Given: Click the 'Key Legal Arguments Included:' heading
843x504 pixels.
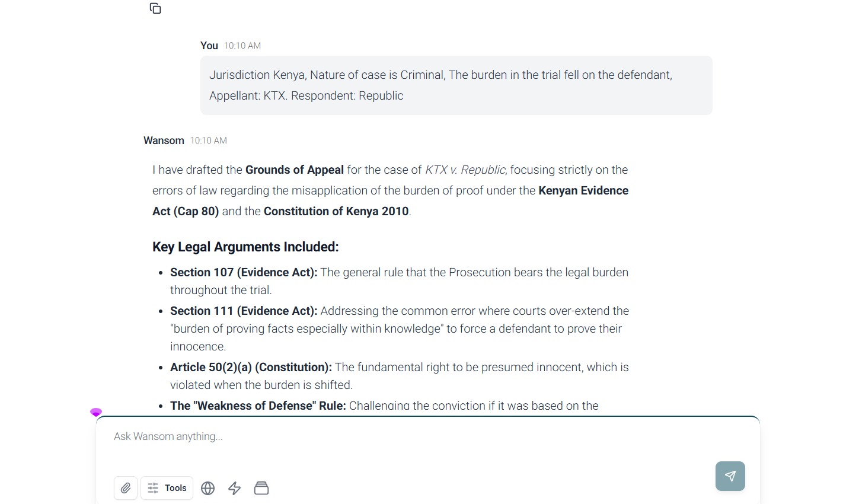Looking at the screenshot, I should [x=245, y=247].
